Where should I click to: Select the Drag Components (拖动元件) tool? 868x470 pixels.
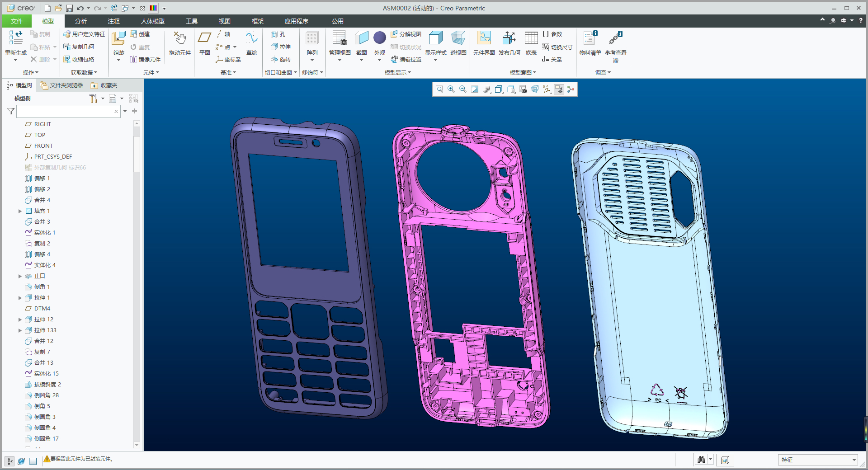pos(179,41)
